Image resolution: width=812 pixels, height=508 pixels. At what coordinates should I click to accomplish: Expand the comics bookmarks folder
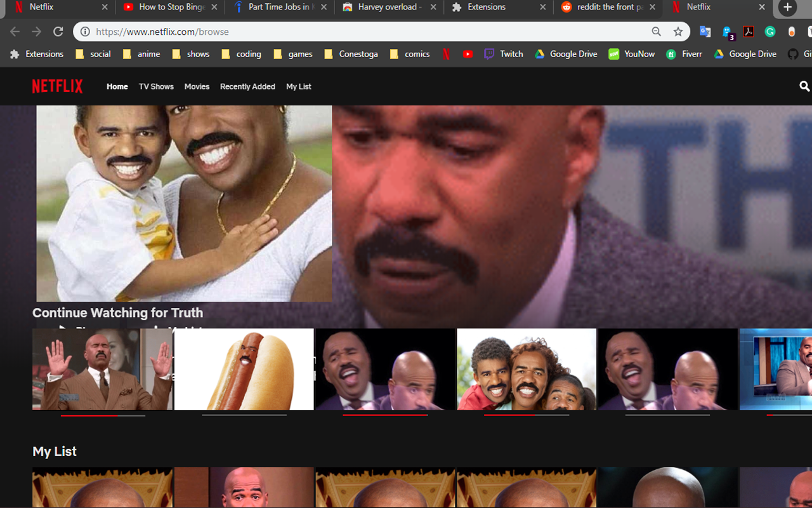(x=410, y=54)
